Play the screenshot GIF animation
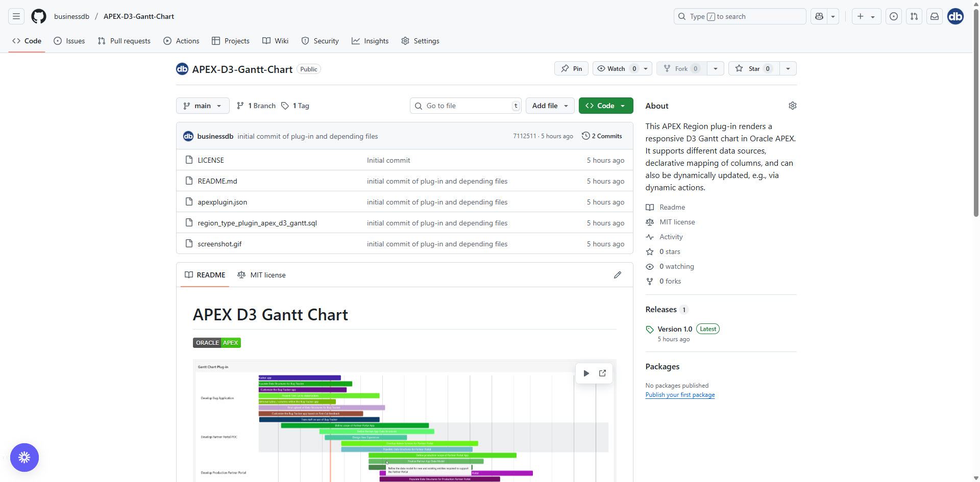 586,373
